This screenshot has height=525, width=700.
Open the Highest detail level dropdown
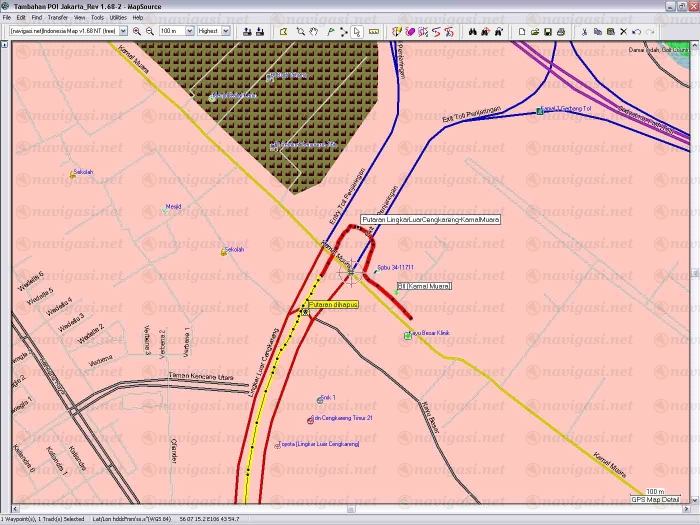click(x=226, y=31)
